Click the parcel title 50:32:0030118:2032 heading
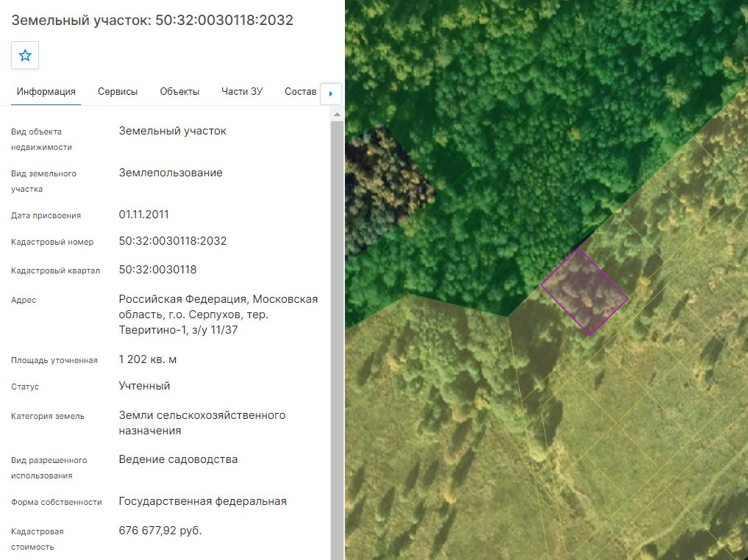 (x=152, y=20)
